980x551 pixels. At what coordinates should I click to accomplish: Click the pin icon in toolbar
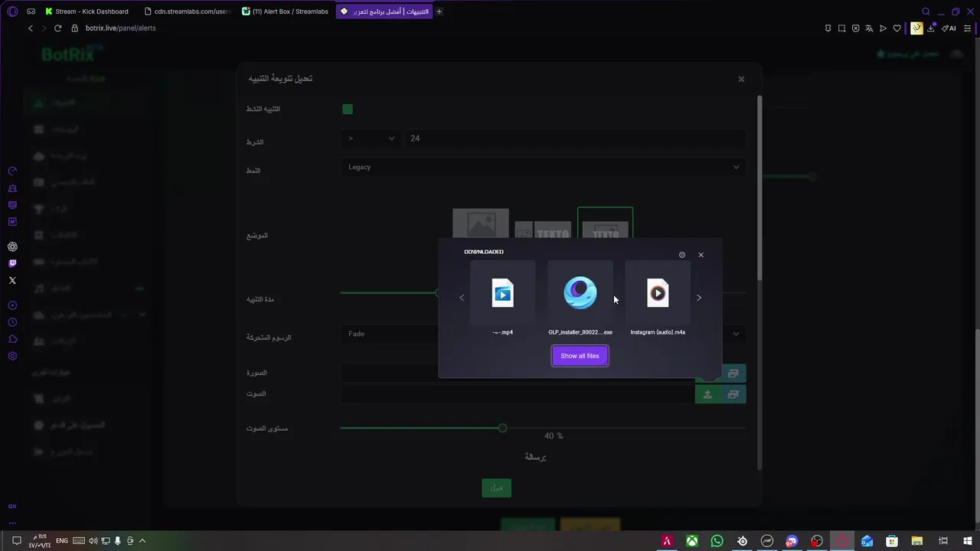point(828,28)
